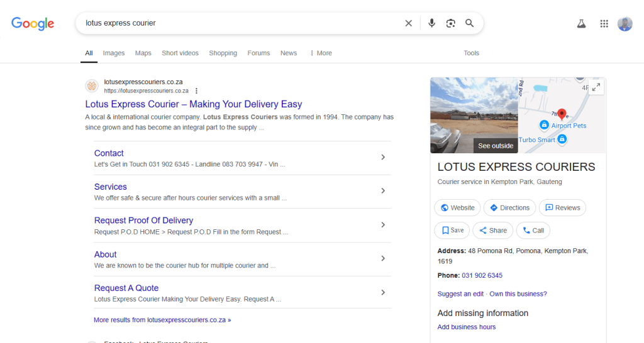Click the Reviews button

tap(562, 207)
